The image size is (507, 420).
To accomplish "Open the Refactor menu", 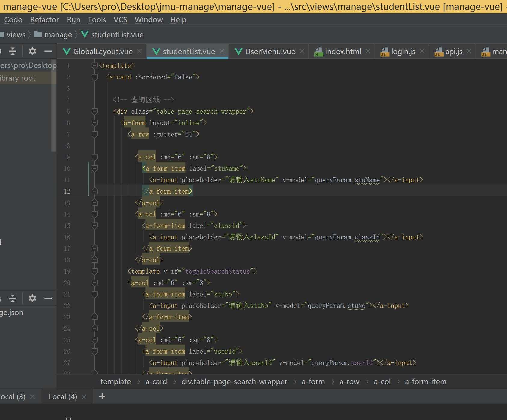I will [x=44, y=20].
